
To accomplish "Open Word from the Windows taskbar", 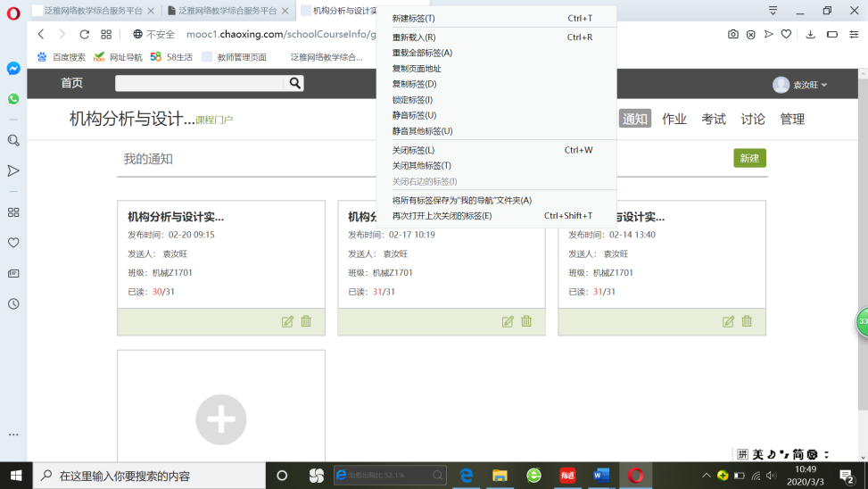I will [x=601, y=476].
